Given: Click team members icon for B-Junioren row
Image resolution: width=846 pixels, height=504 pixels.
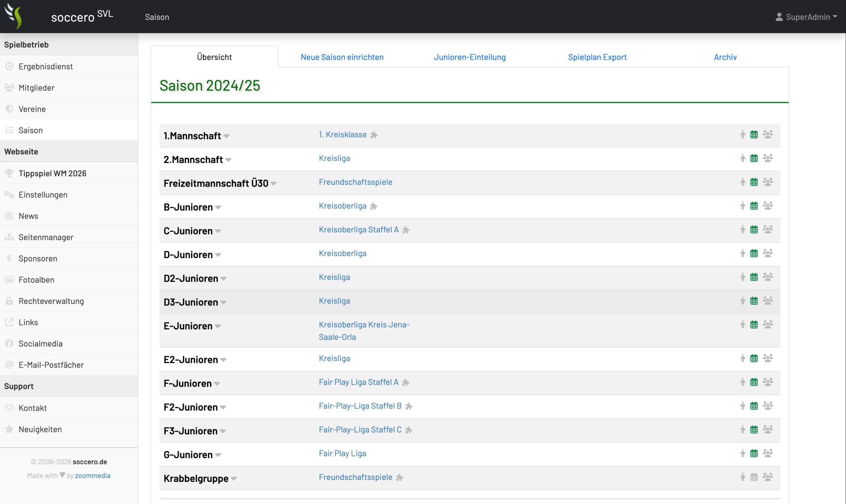Looking at the screenshot, I should click(x=768, y=206).
